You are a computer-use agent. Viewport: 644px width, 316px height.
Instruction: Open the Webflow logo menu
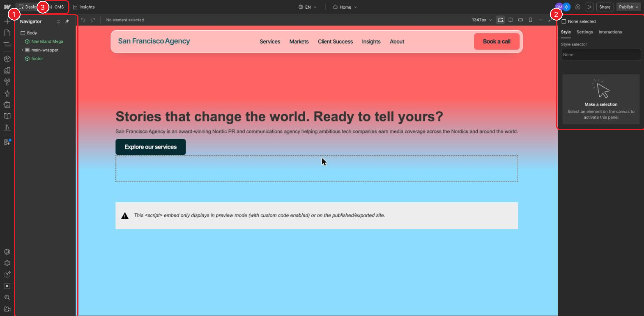[x=7, y=7]
